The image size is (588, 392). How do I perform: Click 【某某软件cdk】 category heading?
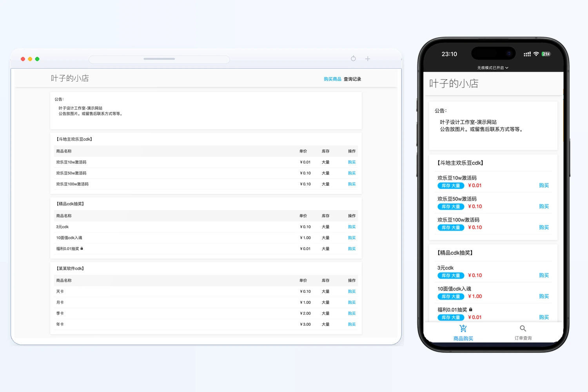tap(70, 269)
